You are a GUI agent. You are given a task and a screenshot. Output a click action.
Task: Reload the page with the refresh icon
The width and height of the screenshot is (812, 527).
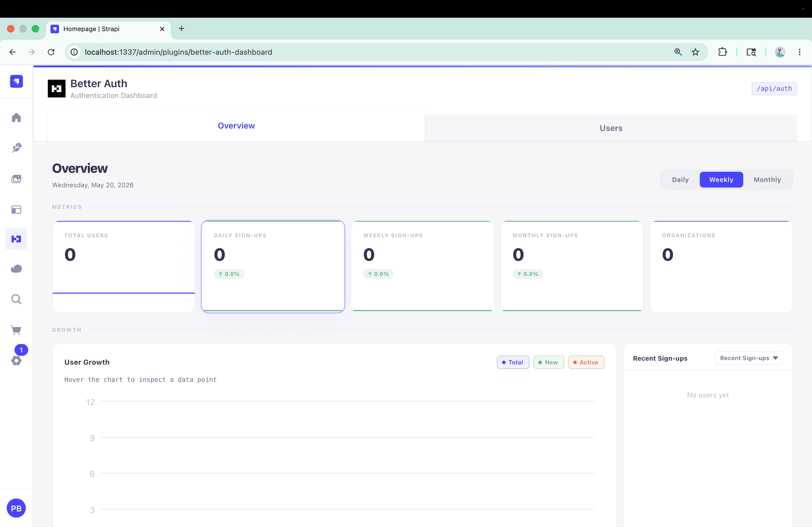pos(51,52)
